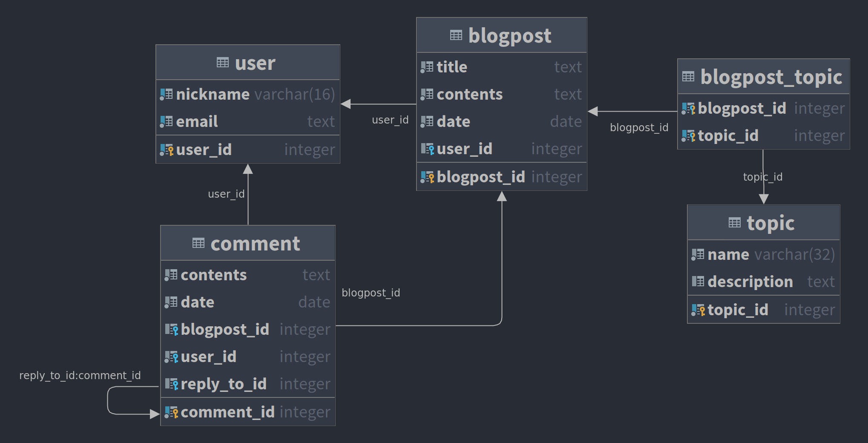Select the comment table header

point(247,243)
